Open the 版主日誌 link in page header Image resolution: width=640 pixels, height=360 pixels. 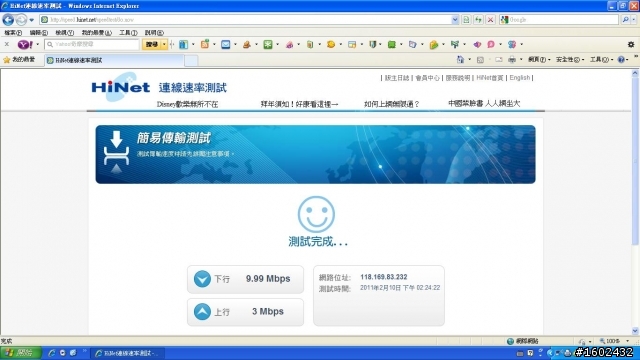397,78
